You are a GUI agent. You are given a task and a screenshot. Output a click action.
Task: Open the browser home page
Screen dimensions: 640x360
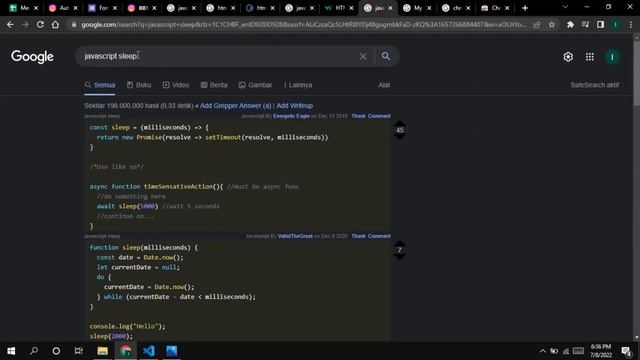(x=55, y=24)
